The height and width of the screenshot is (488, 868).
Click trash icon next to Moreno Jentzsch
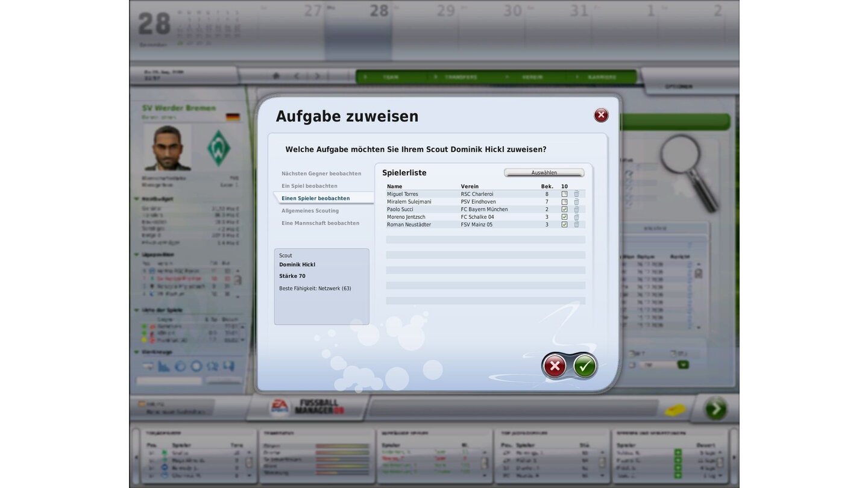coord(576,217)
